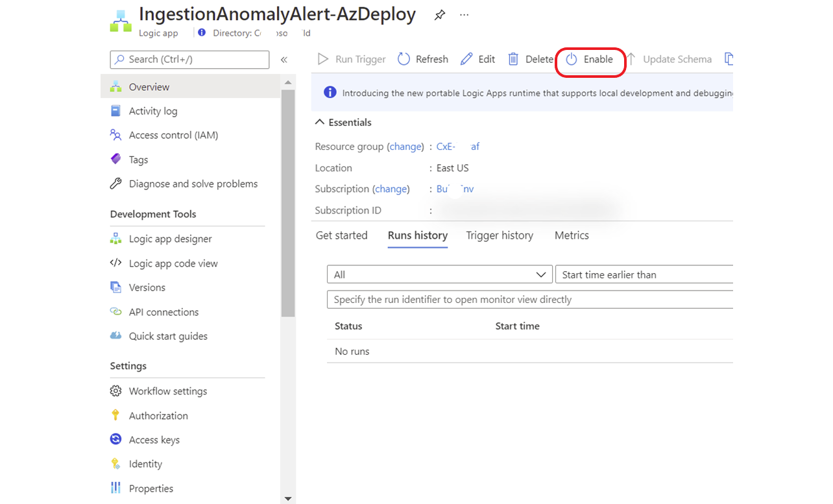
Task: Open the Overview sidebar item
Action: click(x=191, y=87)
